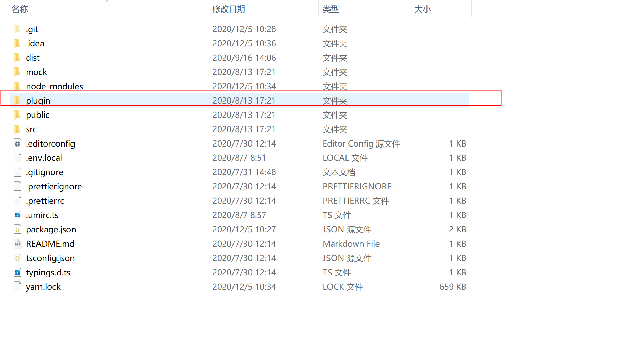Click the modified date of yarn.lock
The width and height of the screenshot is (644, 352).
[x=244, y=286]
